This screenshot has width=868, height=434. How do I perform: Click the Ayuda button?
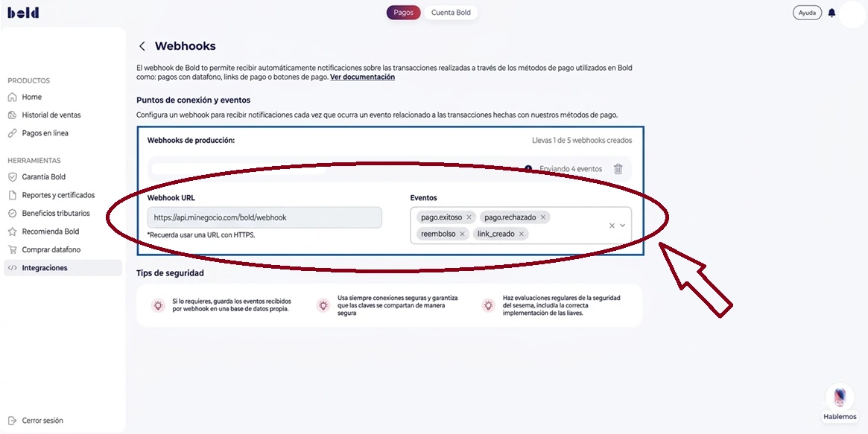(x=806, y=12)
